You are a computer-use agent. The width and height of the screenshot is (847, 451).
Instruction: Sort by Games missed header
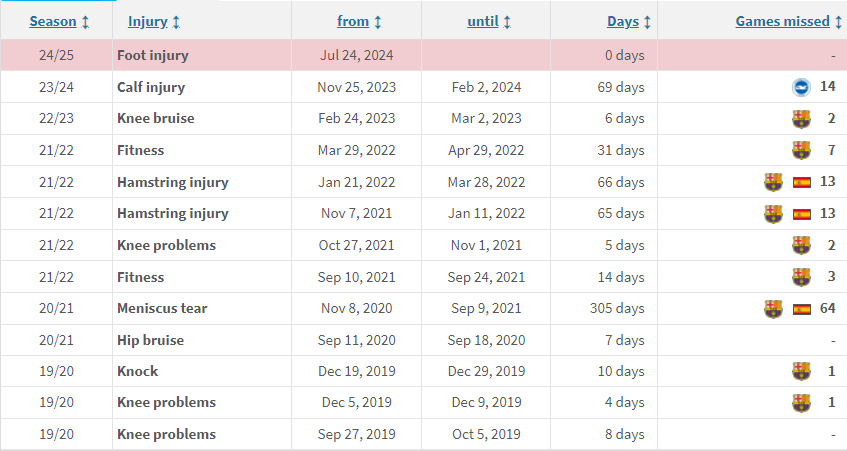pos(789,21)
